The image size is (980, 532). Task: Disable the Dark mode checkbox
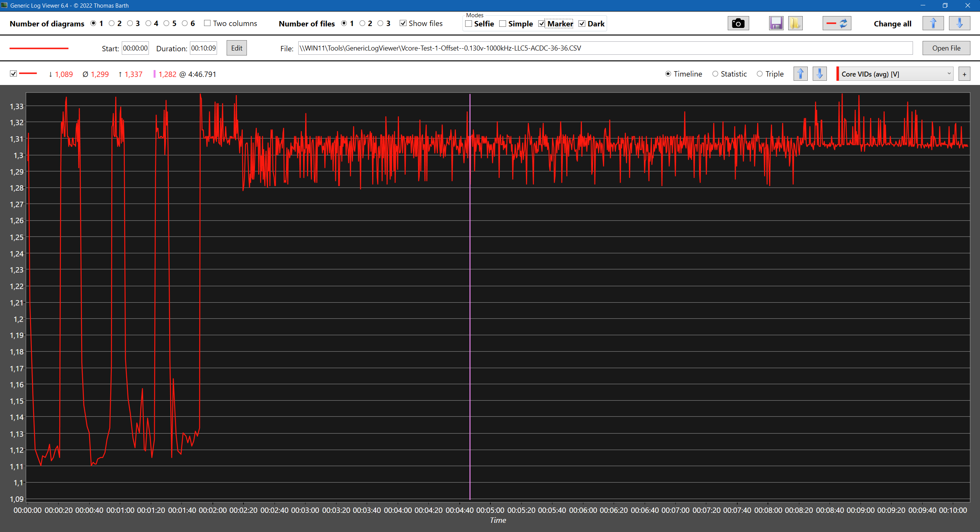tap(582, 24)
